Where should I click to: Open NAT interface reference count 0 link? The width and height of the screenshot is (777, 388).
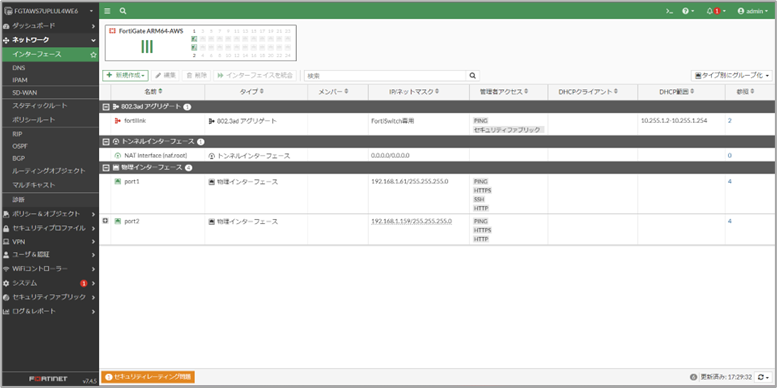[x=729, y=156]
